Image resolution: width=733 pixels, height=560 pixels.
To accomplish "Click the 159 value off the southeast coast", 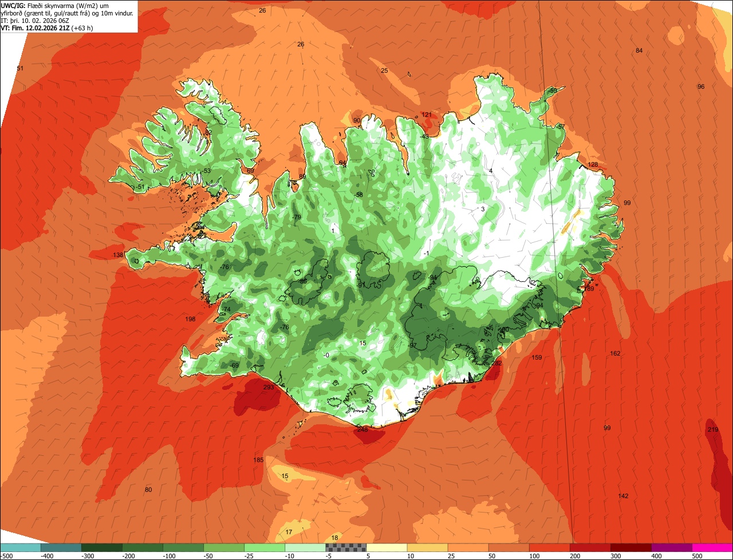I will [537, 357].
